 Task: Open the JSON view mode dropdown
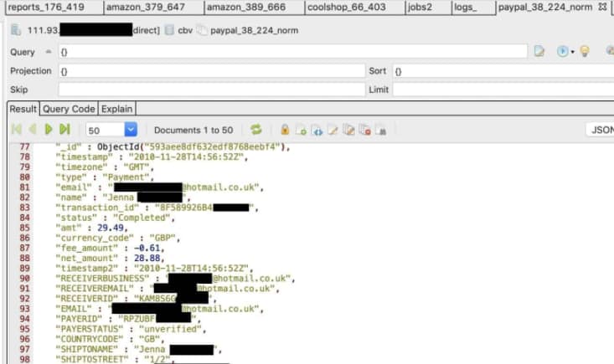pyautogui.click(x=600, y=130)
